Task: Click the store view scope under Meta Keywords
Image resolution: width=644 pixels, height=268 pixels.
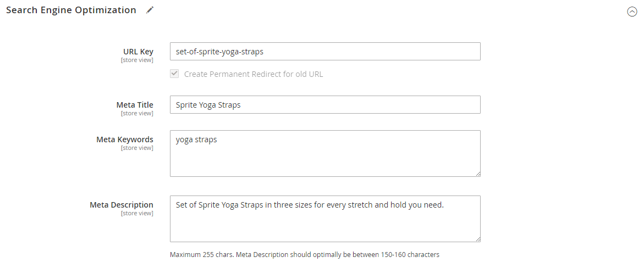Action: pos(137,148)
